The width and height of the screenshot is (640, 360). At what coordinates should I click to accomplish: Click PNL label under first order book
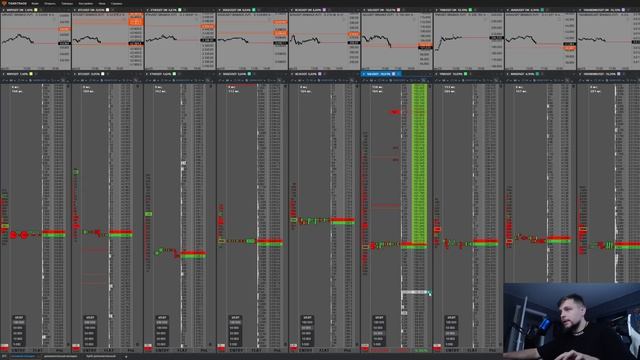point(60,350)
